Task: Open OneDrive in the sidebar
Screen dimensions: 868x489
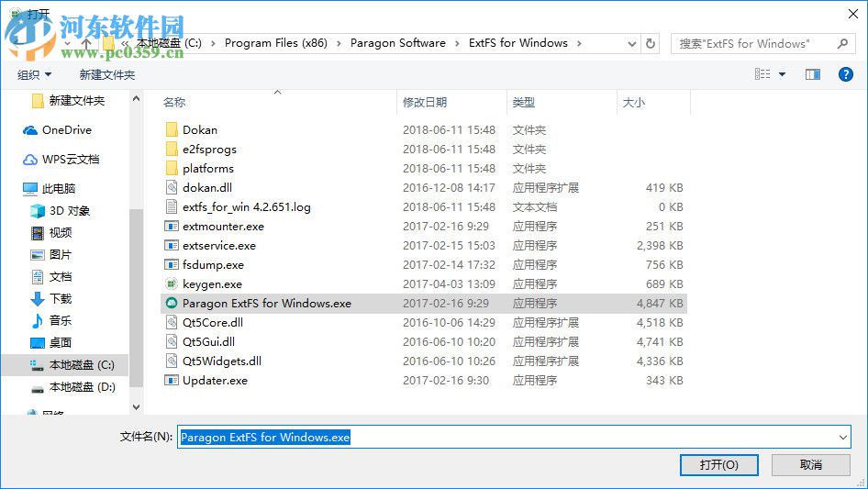Action: 57,130
